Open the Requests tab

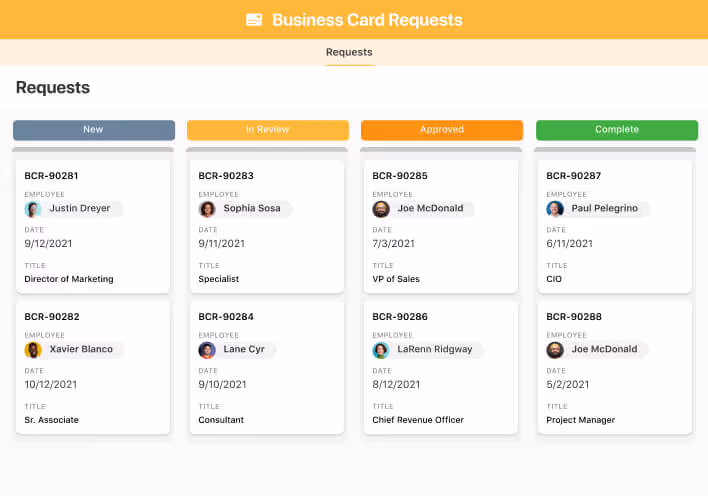tap(349, 52)
